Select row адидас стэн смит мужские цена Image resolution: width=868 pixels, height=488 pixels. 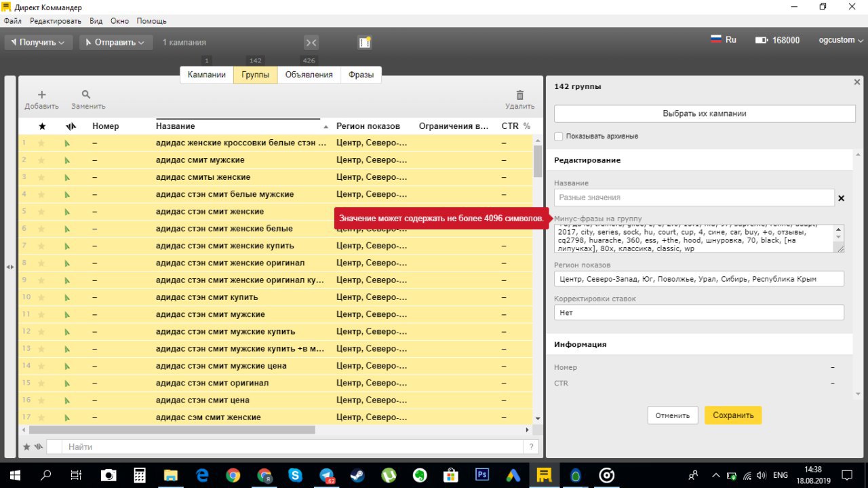276,366
